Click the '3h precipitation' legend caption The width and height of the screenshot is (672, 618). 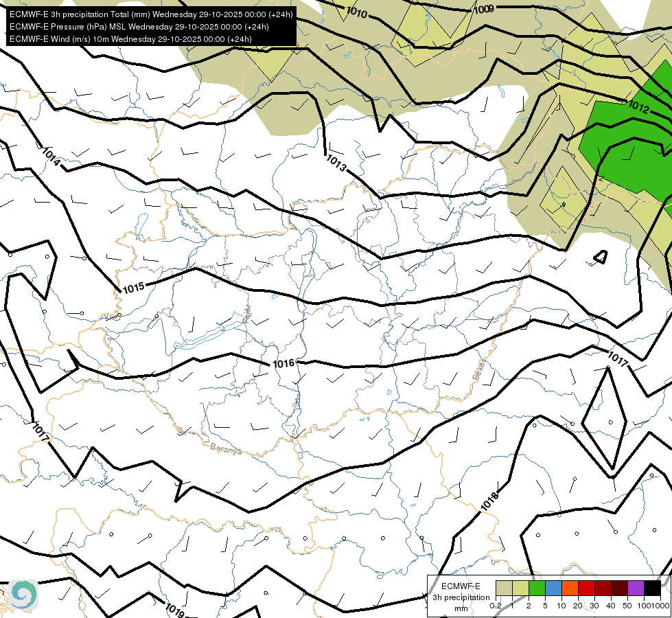click(461, 597)
